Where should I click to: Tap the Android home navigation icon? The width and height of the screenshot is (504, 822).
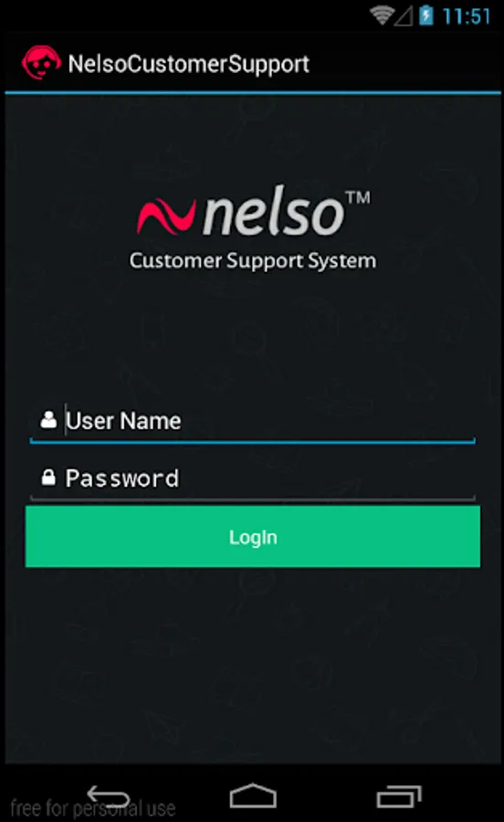253,796
